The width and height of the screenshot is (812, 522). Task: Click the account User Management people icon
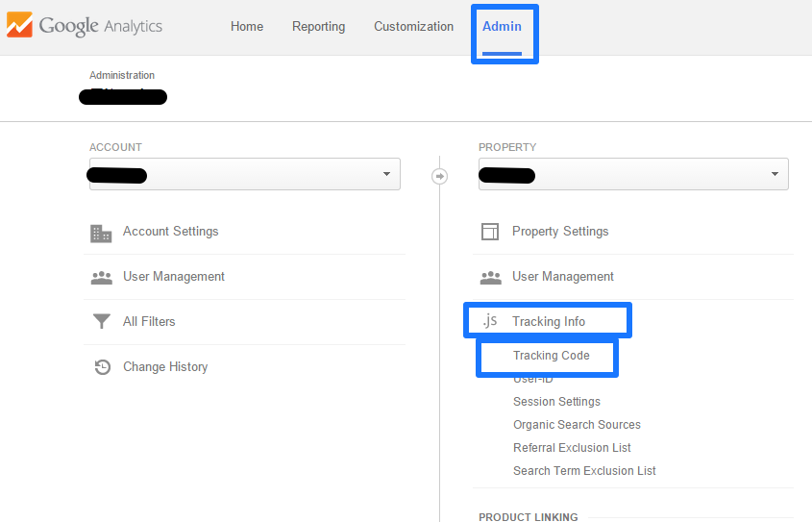(102, 278)
